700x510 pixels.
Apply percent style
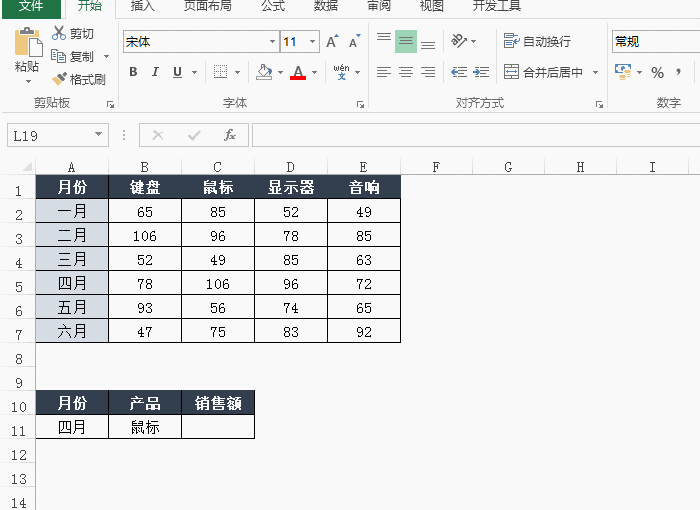657,72
